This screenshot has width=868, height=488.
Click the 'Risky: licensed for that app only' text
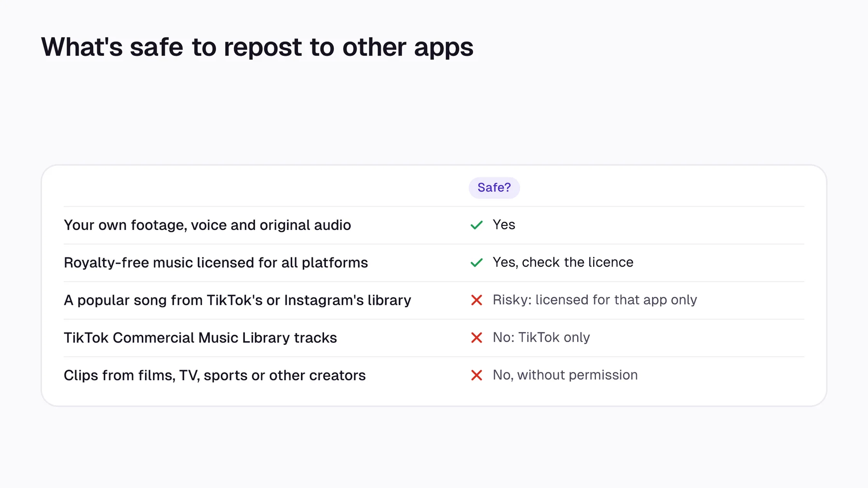click(x=595, y=300)
